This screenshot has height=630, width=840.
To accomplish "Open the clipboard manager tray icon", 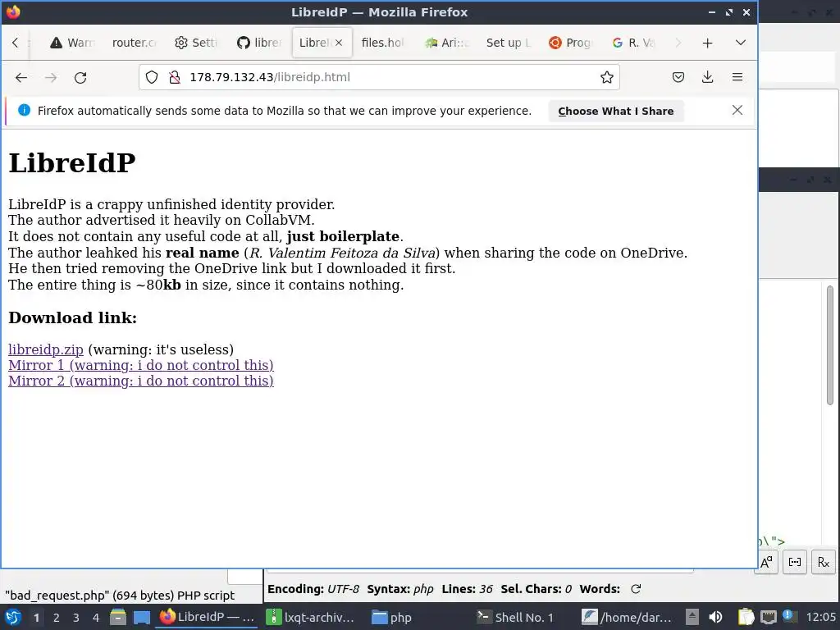I will 746,618.
